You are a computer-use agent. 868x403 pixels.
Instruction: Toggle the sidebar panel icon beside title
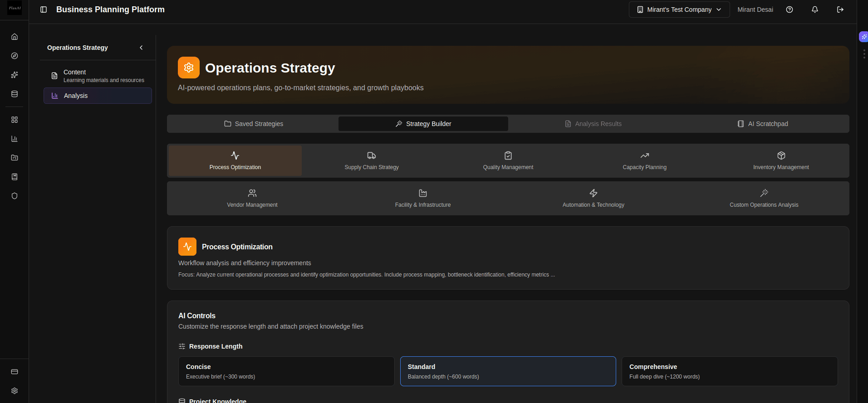pyautogui.click(x=44, y=10)
